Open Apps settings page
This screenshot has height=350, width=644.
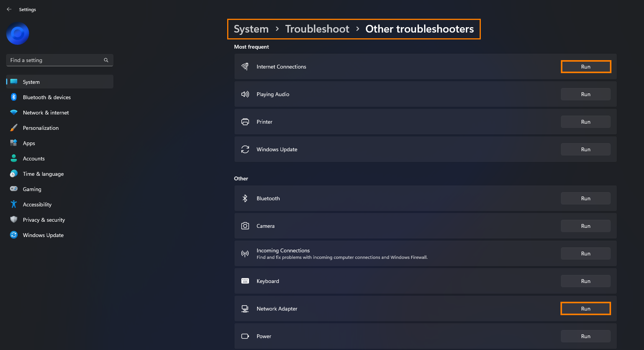click(60, 143)
